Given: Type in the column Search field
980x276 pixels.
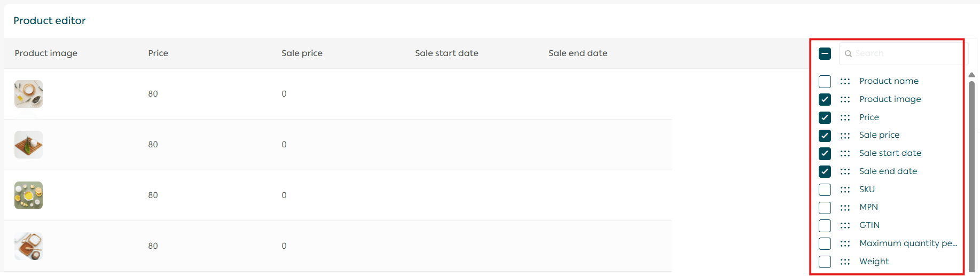Looking at the screenshot, I should 905,53.
